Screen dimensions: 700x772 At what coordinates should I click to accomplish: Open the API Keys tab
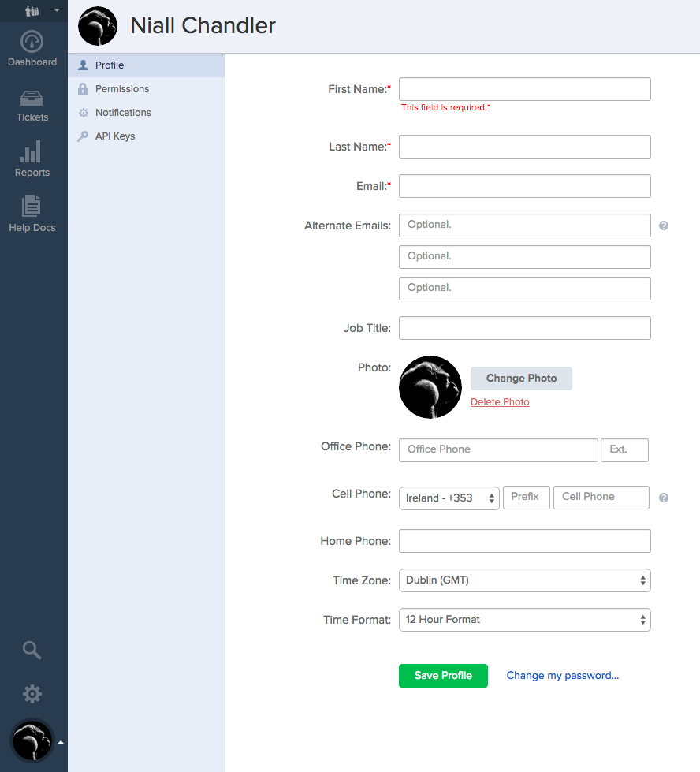pyautogui.click(x=147, y=136)
